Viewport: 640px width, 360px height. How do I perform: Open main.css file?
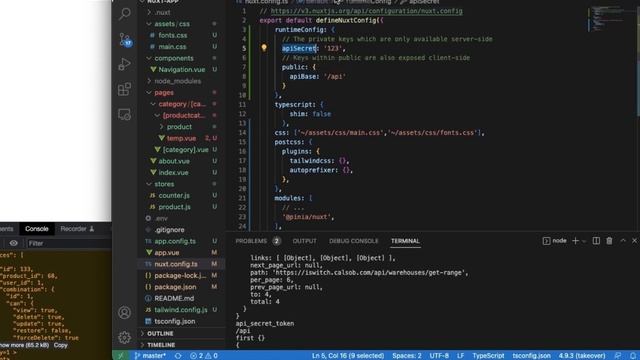tap(172, 47)
